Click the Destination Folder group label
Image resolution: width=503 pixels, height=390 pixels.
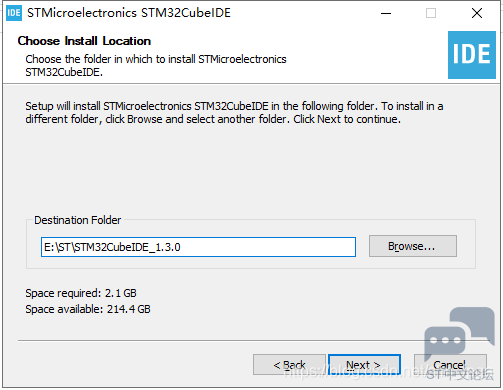78,220
